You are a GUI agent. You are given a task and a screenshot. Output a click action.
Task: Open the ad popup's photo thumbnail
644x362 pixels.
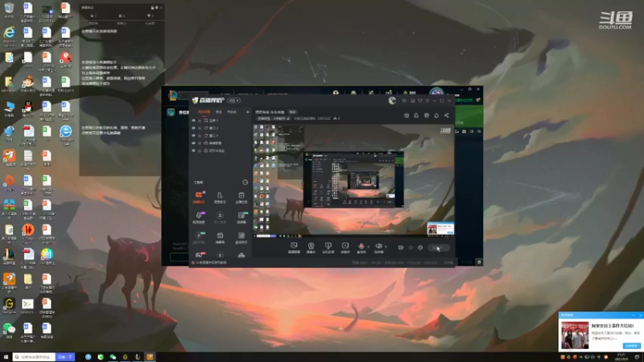pyautogui.click(x=575, y=335)
